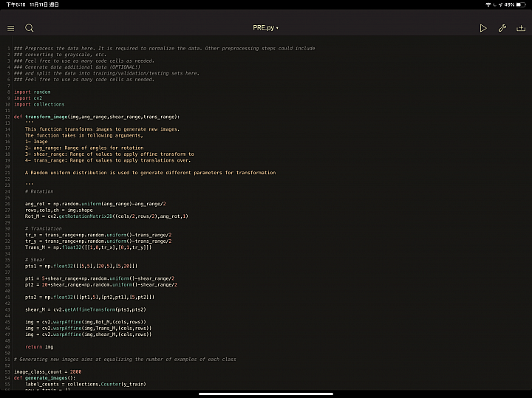
Task: Click docstring line 'A Random uniform distribution'
Action: (150, 173)
